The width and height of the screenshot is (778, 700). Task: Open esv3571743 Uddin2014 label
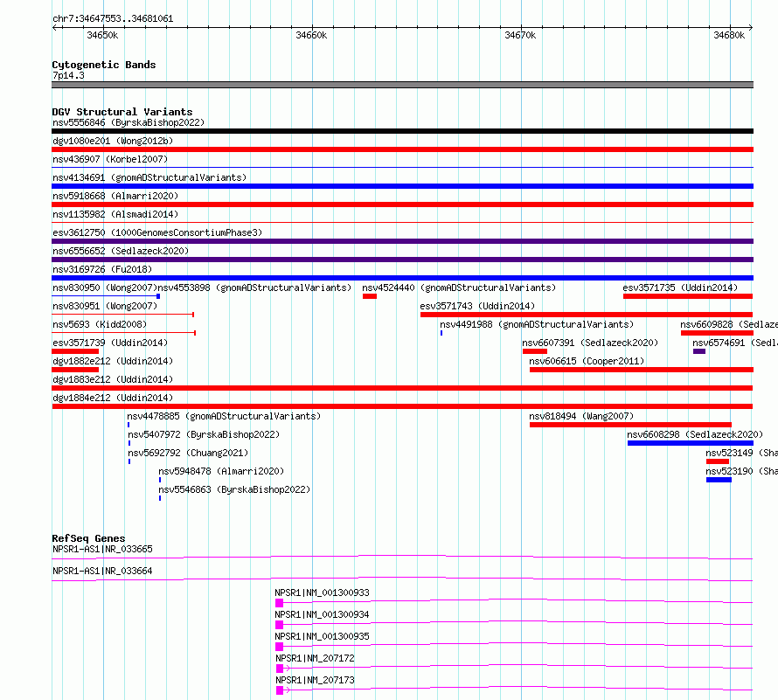tap(477, 306)
